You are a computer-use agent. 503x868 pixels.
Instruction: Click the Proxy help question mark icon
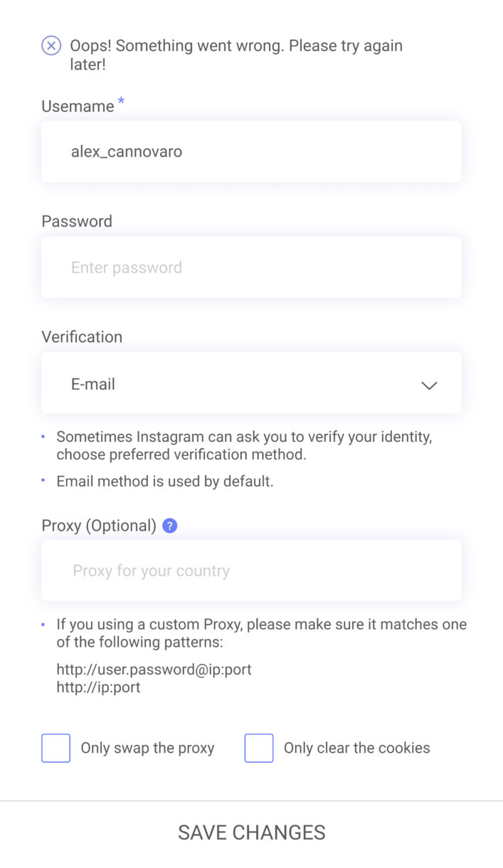click(169, 526)
